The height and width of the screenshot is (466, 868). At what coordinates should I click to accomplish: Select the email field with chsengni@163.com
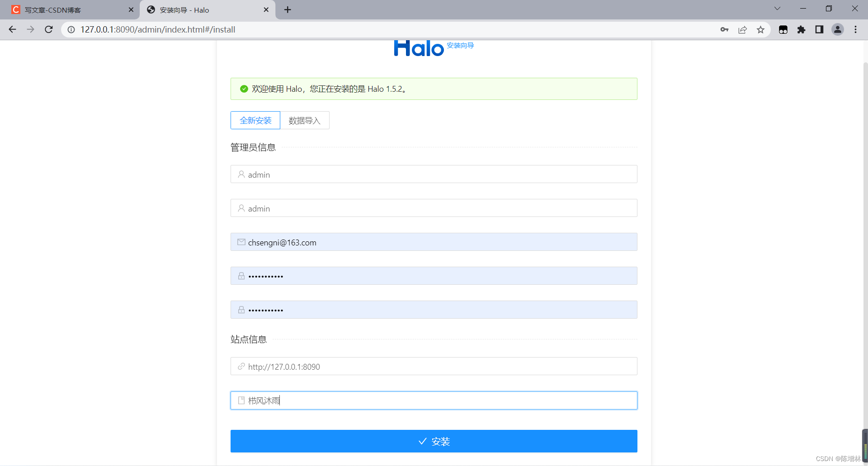pos(434,242)
